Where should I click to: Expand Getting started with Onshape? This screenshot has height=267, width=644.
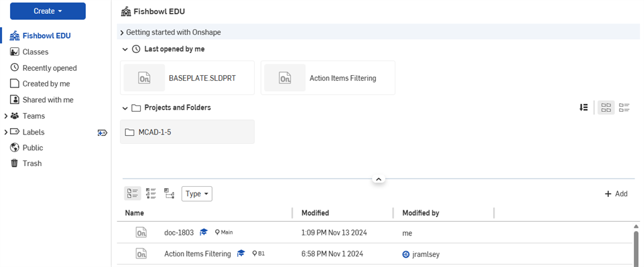(x=122, y=32)
